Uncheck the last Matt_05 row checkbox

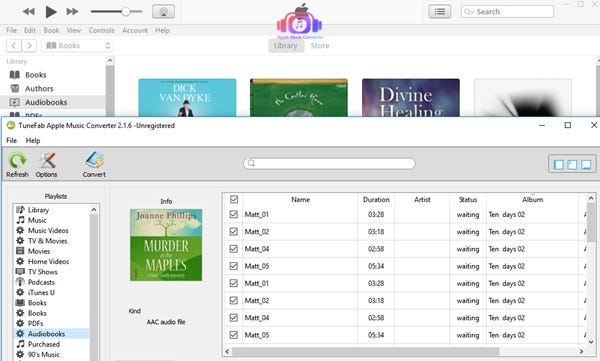coord(234,335)
